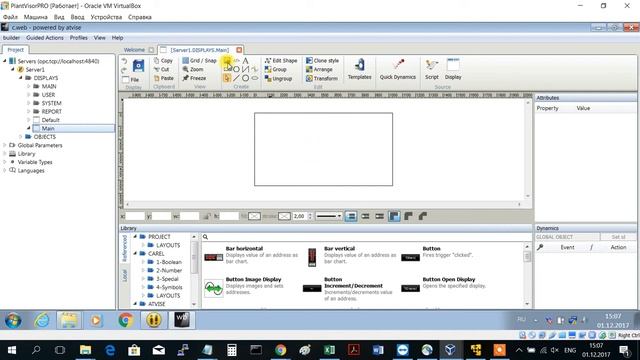Expand the 4-Symbols library folder

pos(143,287)
